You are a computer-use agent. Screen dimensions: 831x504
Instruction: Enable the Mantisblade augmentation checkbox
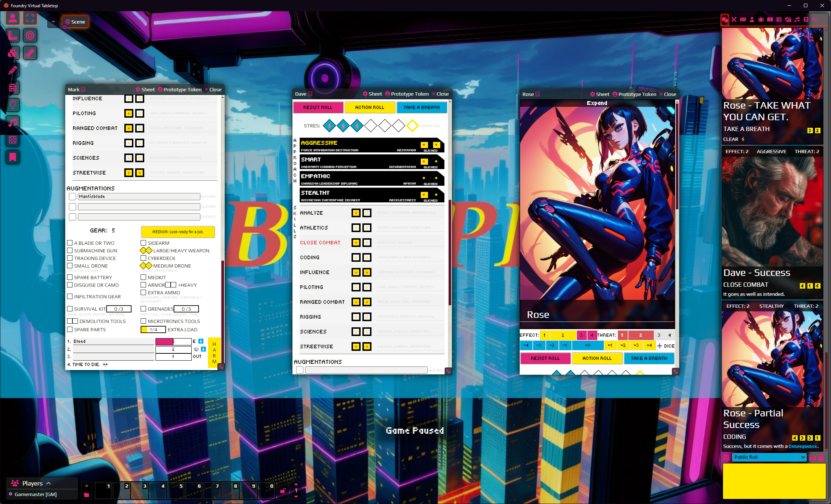coord(72,197)
